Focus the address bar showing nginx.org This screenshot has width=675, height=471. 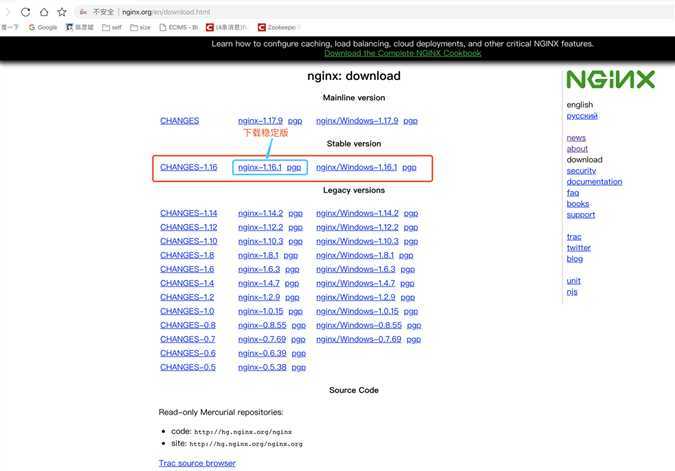[375, 12]
